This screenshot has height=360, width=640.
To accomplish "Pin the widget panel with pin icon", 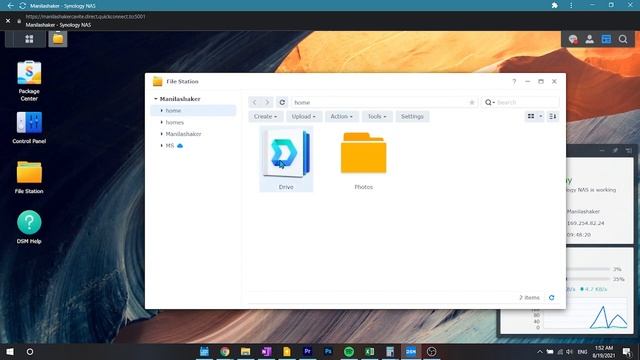I will coord(615,151).
